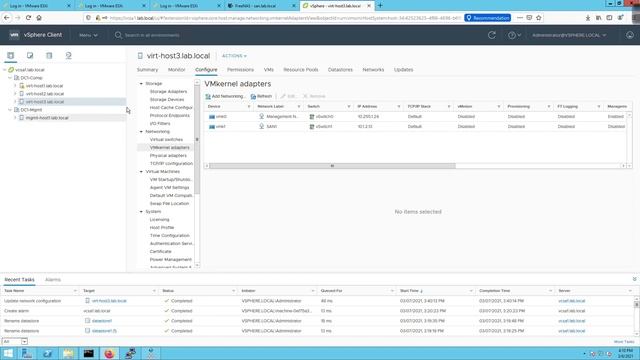Open Virtual switches in Configure menu

[166, 140]
